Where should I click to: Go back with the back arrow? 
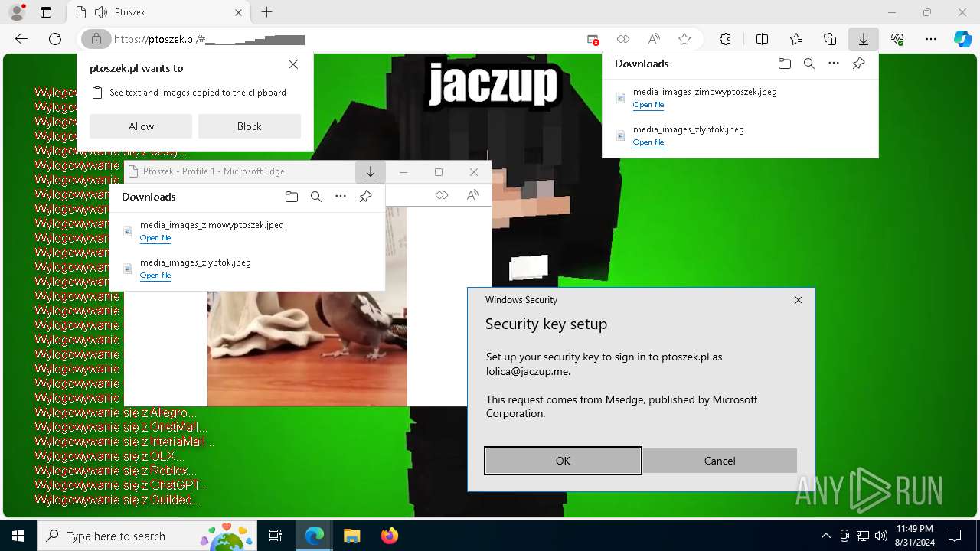[x=21, y=39]
